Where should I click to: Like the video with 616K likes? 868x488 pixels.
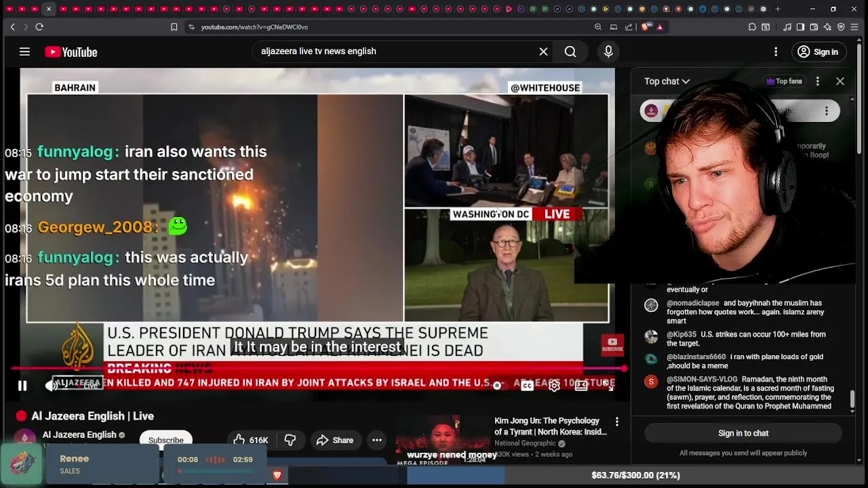[x=250, y=440]
